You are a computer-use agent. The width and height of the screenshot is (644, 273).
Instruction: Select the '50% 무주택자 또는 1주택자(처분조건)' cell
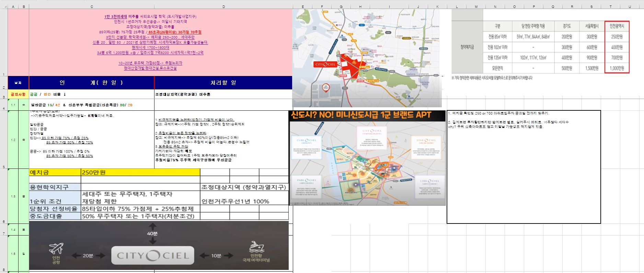tap(140, 216)
